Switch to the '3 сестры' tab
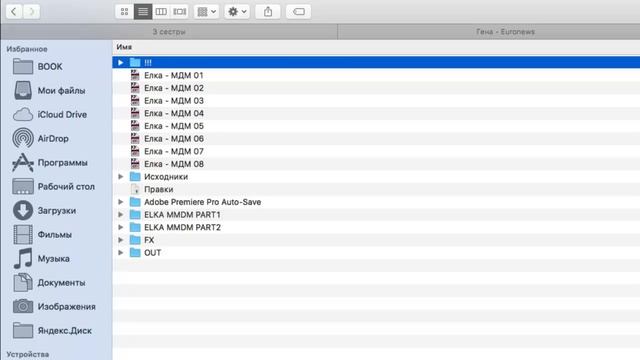Screen dimensions: 640x360 coord(169,32)
